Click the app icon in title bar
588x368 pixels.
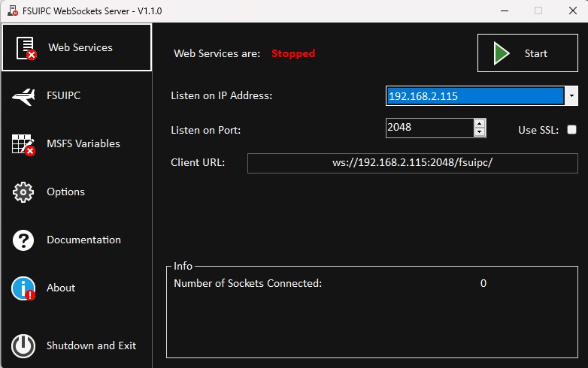(13, 11)
